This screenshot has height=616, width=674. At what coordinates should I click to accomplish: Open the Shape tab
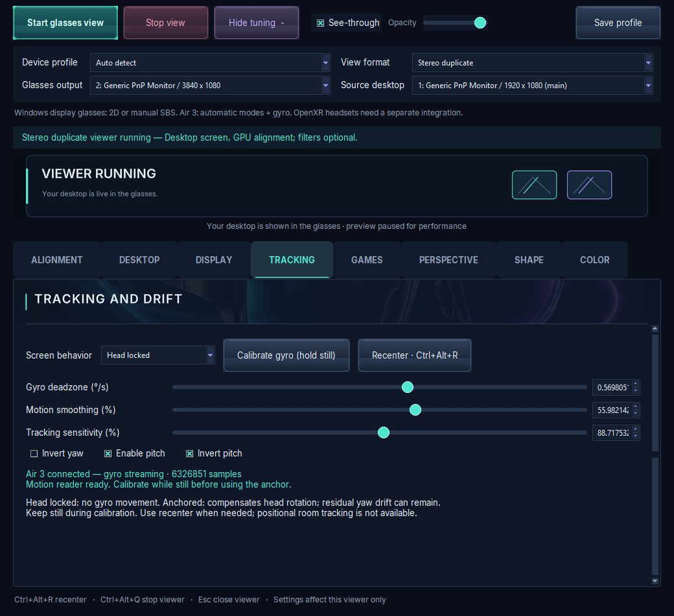tap(529, 260)
